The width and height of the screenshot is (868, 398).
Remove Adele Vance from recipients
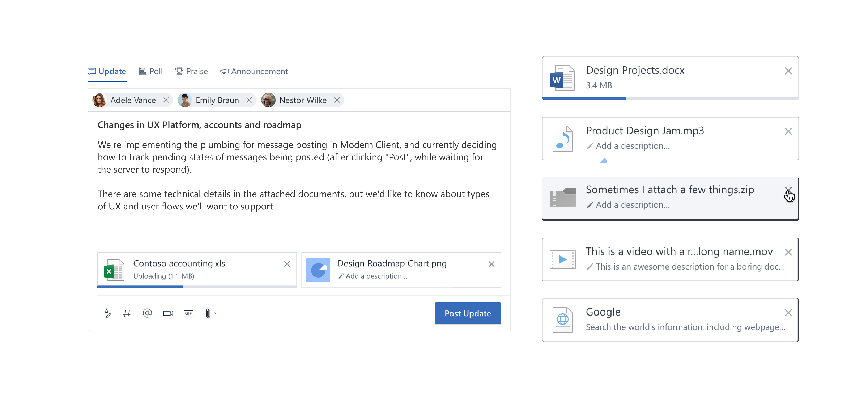click(x=165, y=100)
